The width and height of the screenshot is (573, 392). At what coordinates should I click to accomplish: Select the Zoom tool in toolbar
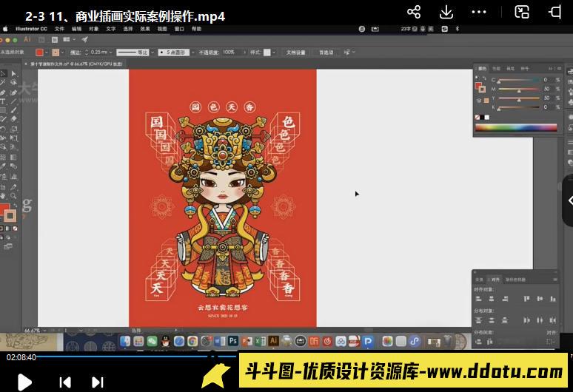pos(14,196)
